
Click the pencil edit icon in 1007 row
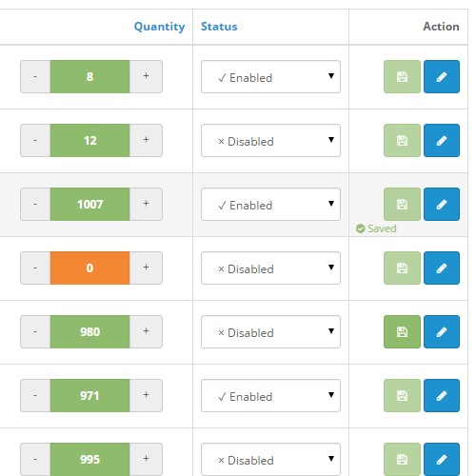[x=442, y=204]
